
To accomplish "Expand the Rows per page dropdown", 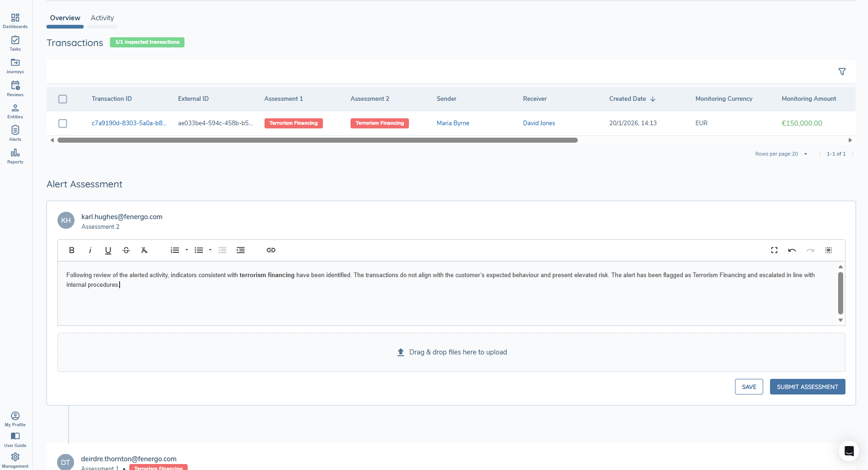I will pos(805,154).
